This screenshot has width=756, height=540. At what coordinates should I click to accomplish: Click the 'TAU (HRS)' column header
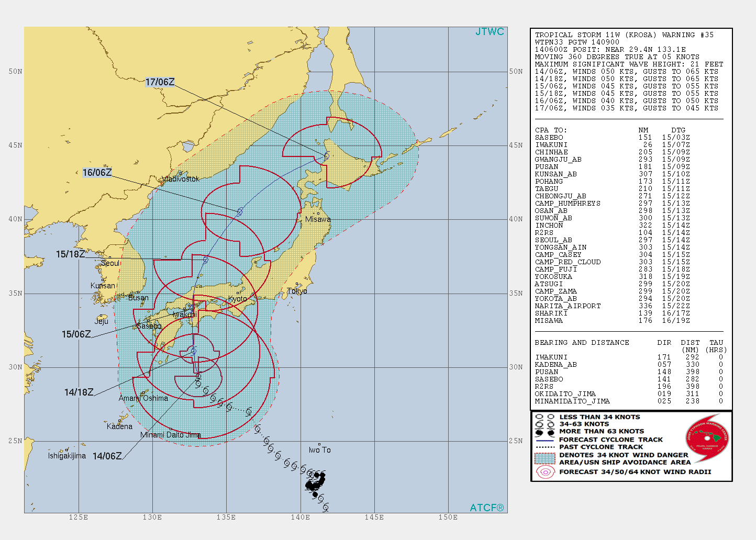[716, 346]
